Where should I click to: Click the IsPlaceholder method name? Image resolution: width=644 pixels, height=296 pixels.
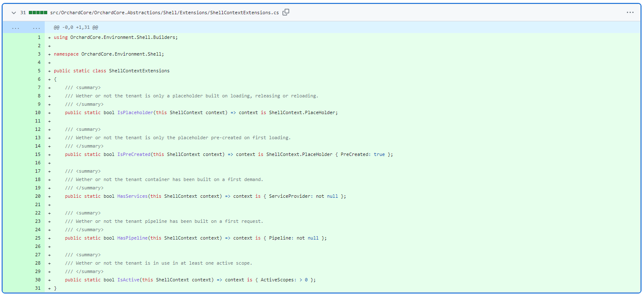[x=135, y=112]
